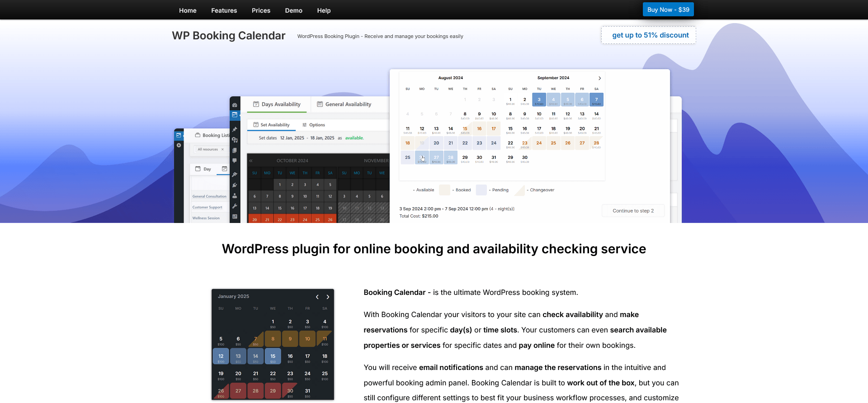The image size is (868, 403).
Task: Click the Booking Listing header icon
Action: (198, 135)
